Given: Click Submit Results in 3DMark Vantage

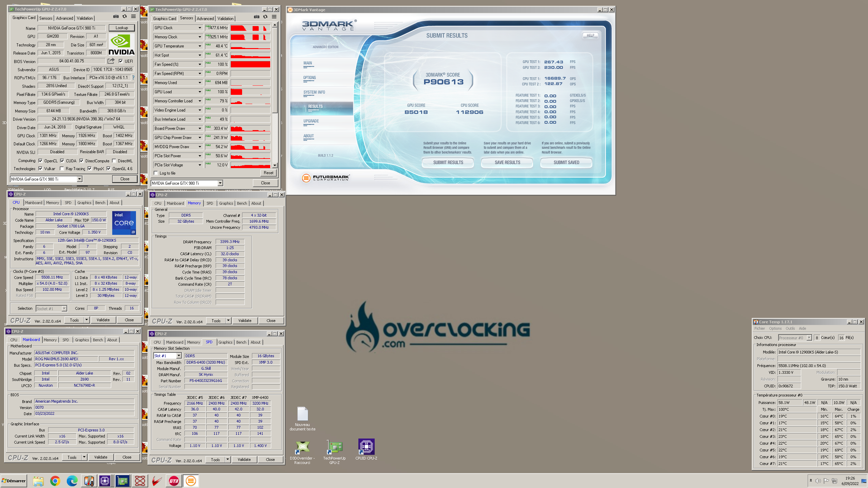Looking at the screenshot, I should coord(448,163).
